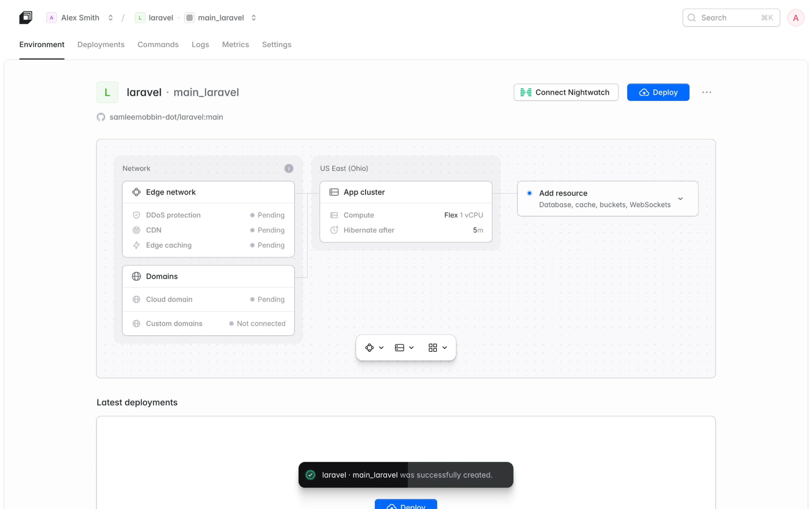Click the Edge caching lightning icon

tap(136, 245)
